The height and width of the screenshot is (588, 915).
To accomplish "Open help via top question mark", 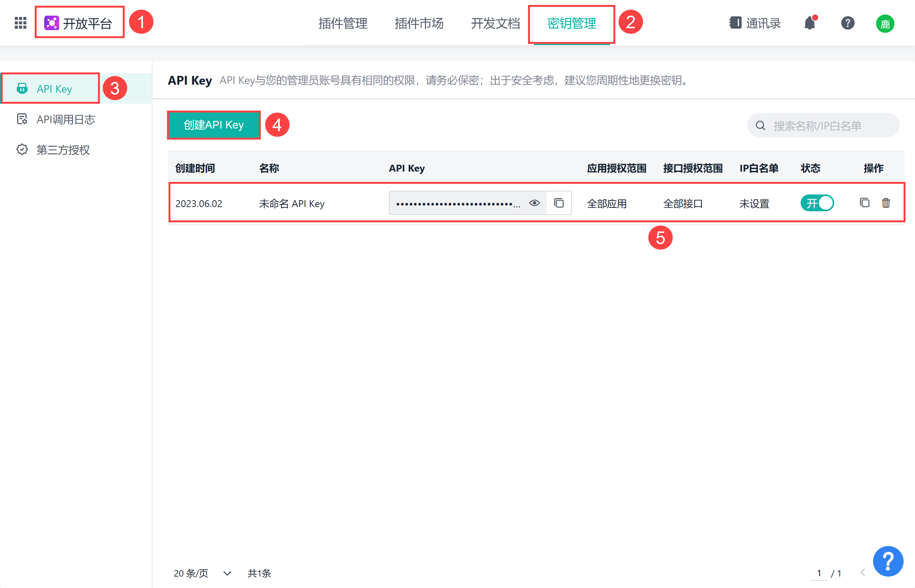I will click(848, 23).
